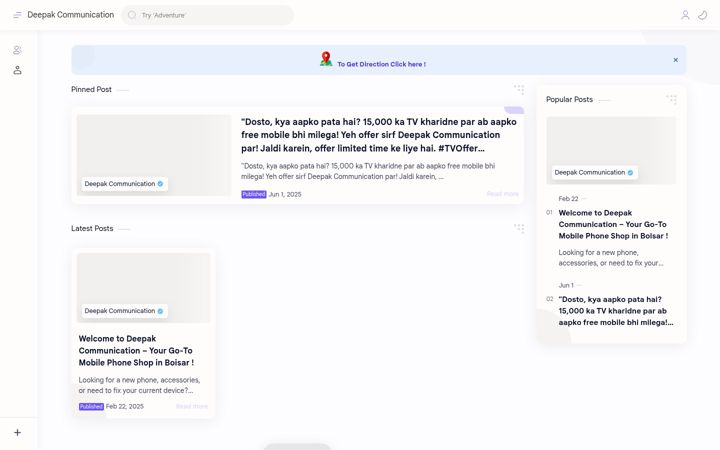Open the pinned post thumbnail image
Viewport: 720px width, 450px height.
click(154, 155)
